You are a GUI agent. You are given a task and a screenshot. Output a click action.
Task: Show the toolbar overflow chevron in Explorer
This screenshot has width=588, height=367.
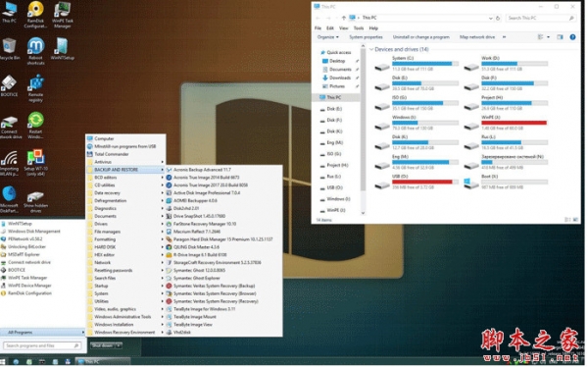(x=505, y=37)
